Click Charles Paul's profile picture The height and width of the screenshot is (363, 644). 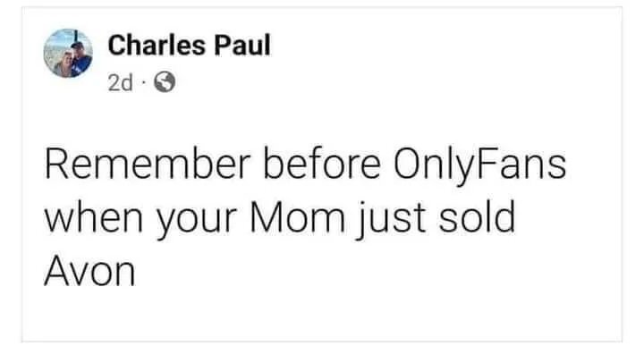point(68,55)
